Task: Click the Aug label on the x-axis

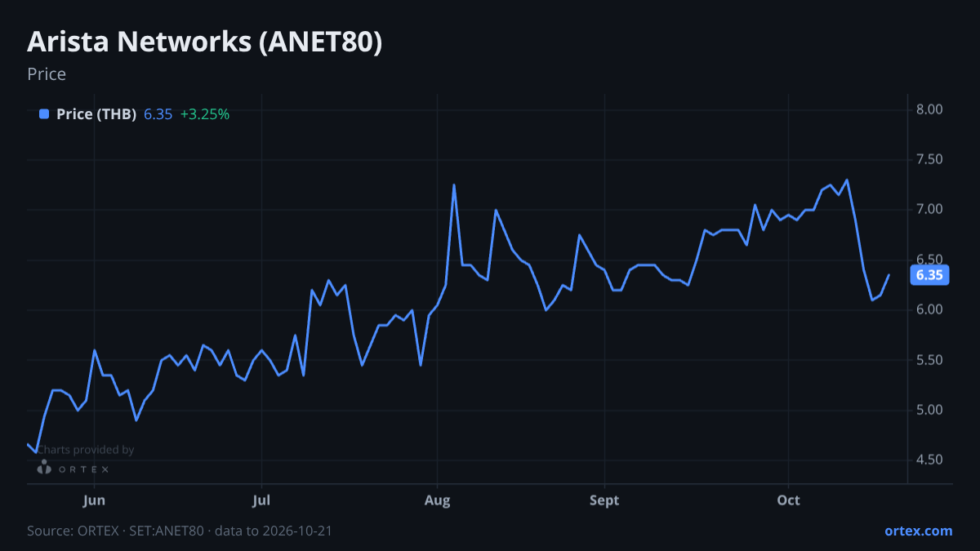Action: click(438, 500)
